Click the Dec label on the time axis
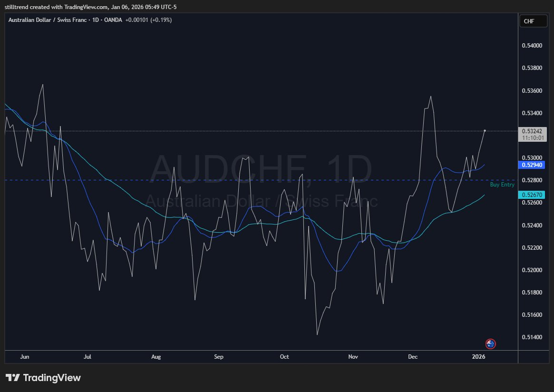 [412, 356]
